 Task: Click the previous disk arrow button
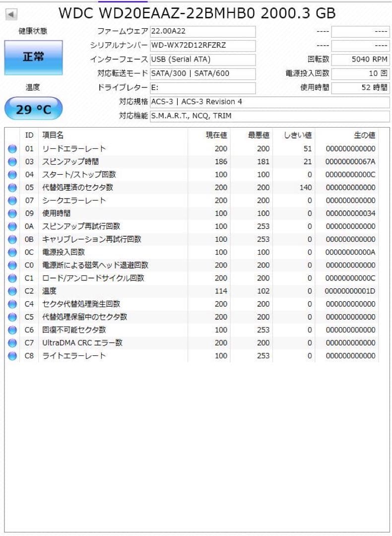[11, 14]
